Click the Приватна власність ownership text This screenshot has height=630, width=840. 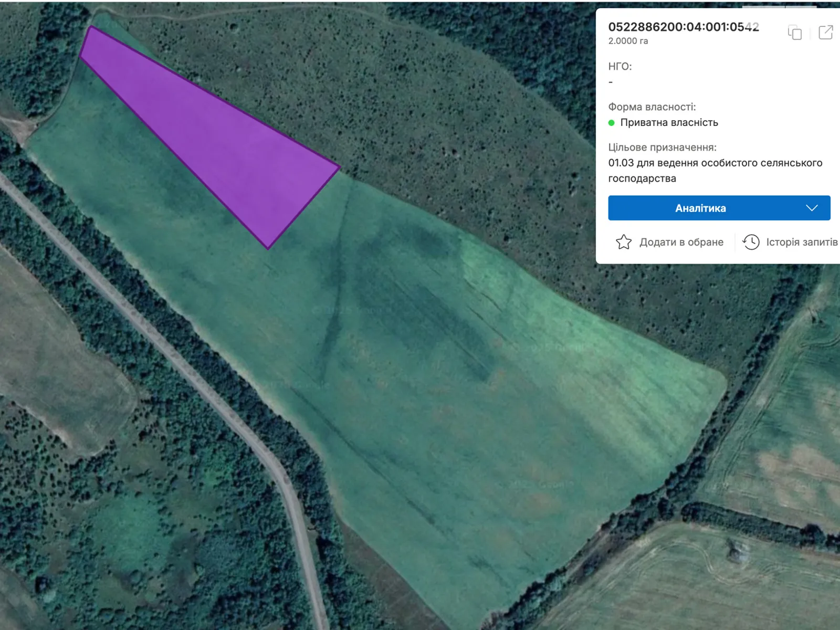[669, 123]
